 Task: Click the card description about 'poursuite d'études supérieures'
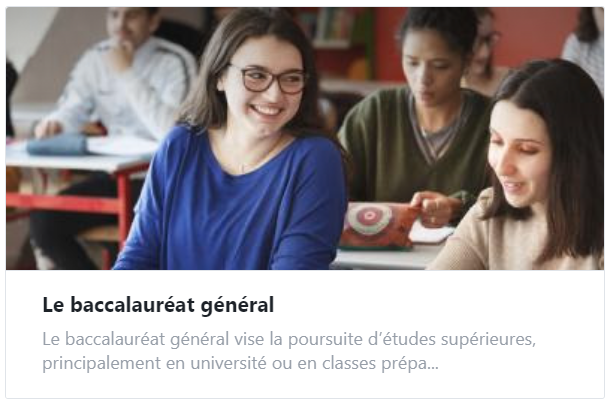click(x=289, y=351)
